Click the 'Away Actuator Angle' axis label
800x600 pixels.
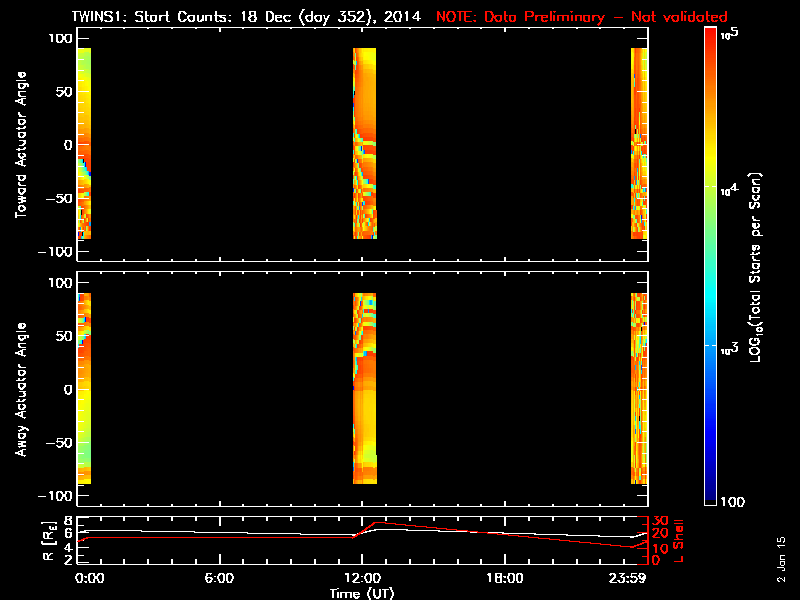[x=21, y=389]
